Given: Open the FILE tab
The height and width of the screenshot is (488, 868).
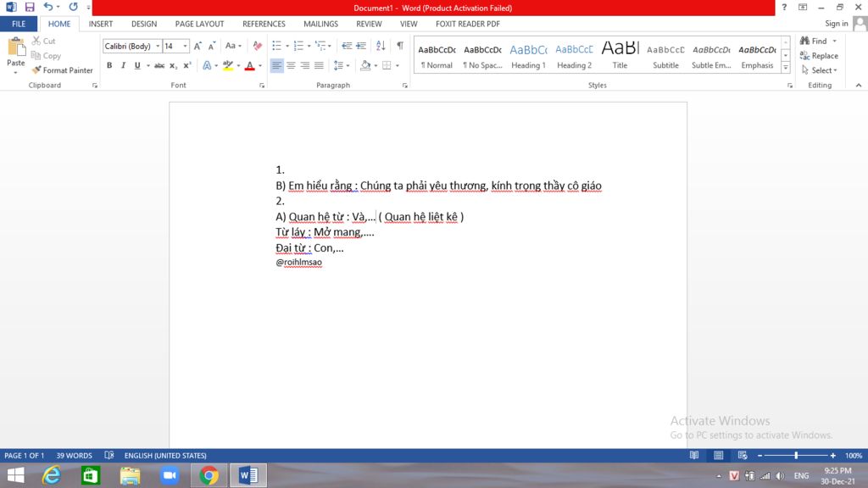Looking at the screenshot, I should (19, 24).
